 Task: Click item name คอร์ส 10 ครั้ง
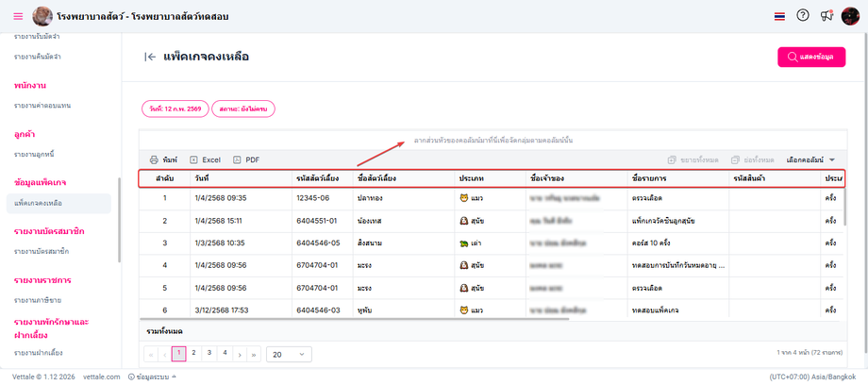[652, 243]
